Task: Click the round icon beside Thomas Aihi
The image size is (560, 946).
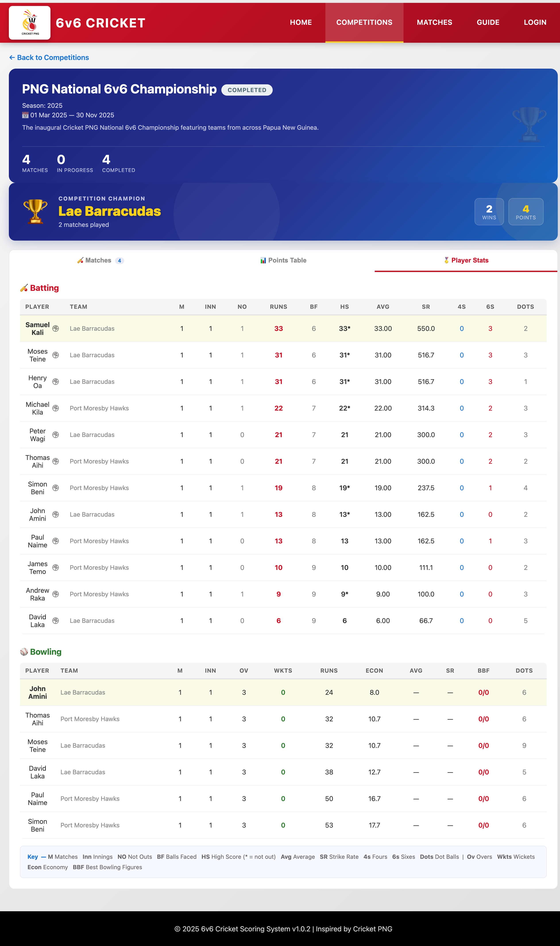Action: click(56, 461)
